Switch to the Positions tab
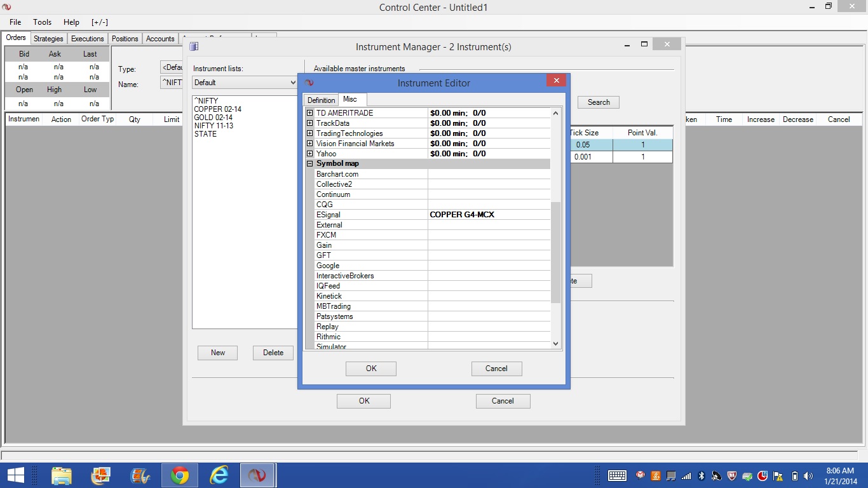868x488 pixels. coord(125,39)
